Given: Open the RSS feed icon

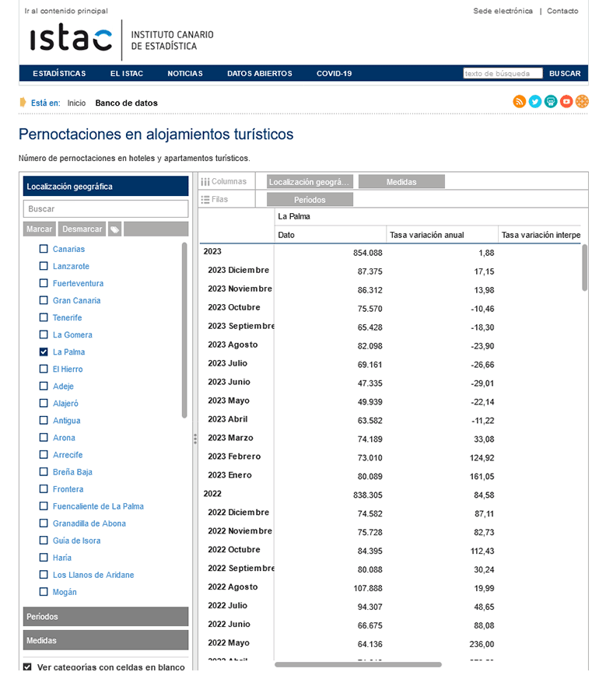Looking at the screenshot, I should click(x=519, y=102).
